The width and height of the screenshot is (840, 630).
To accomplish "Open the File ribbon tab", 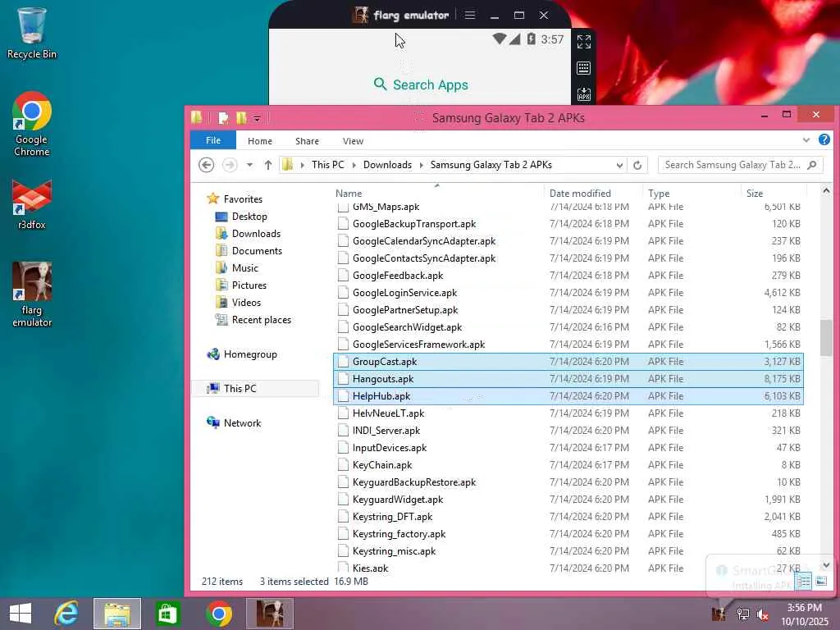I will (213, 140).
